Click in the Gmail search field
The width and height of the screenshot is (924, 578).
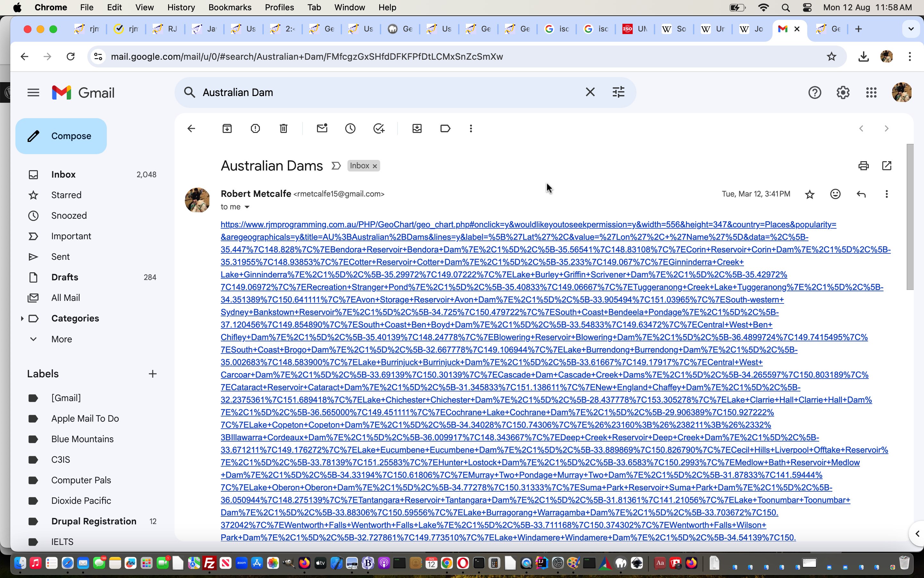click(389, 92)
